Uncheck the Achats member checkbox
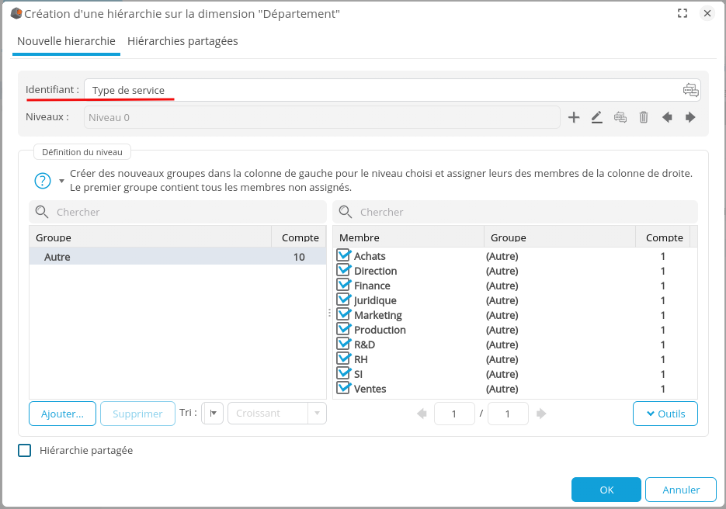 [x=344, y=256]
